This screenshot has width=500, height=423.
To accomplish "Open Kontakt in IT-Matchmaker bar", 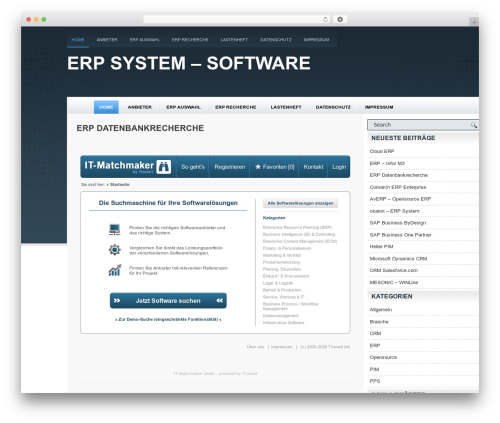I will 313,167.
